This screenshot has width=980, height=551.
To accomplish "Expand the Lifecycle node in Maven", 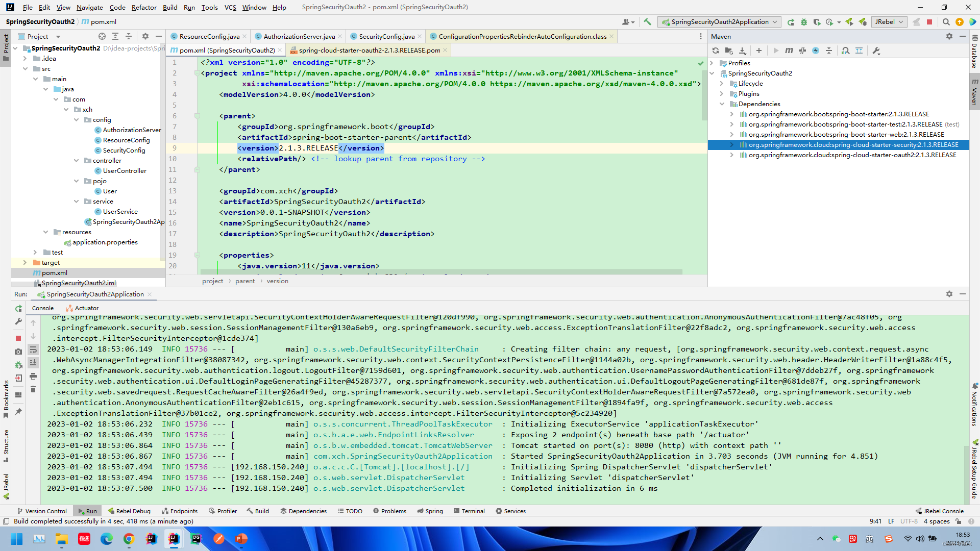I will [x=722, y=84].
